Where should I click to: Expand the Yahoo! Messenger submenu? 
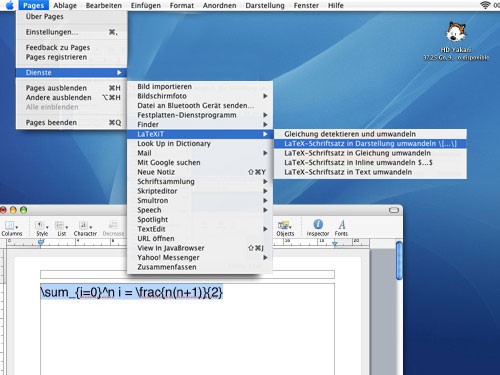point(200,258)
